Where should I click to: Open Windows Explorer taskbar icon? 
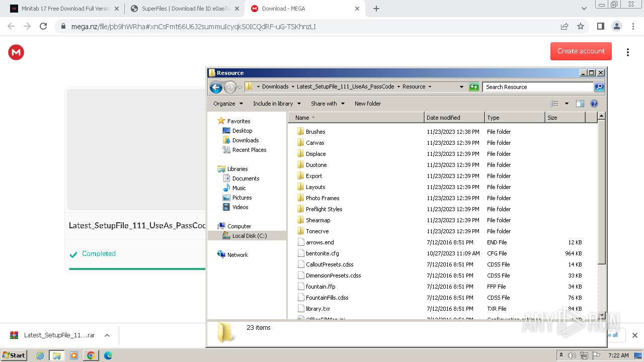(57, 355)
